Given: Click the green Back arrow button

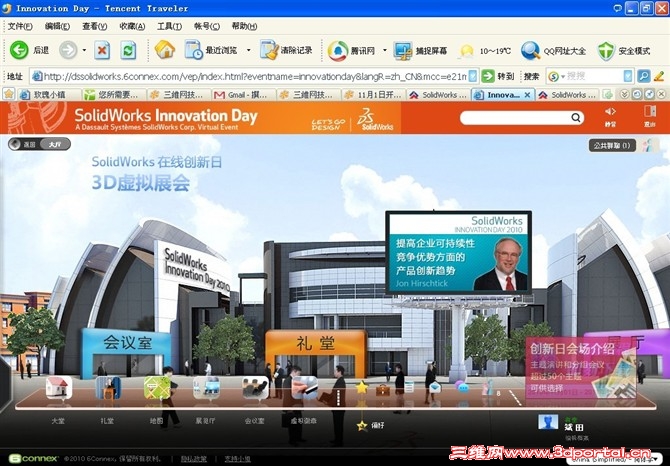Looking at the screenshot, I should click(19, 50).
